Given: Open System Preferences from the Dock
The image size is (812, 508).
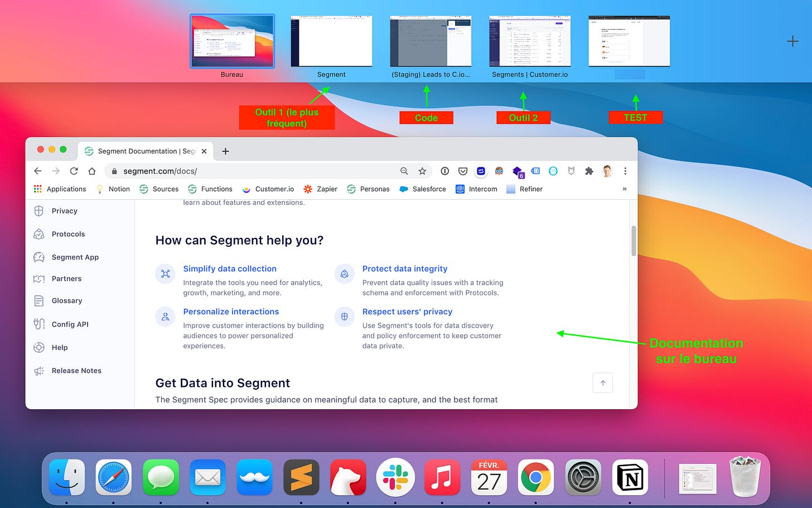Looking at the screenshot, I should point(583,477).
